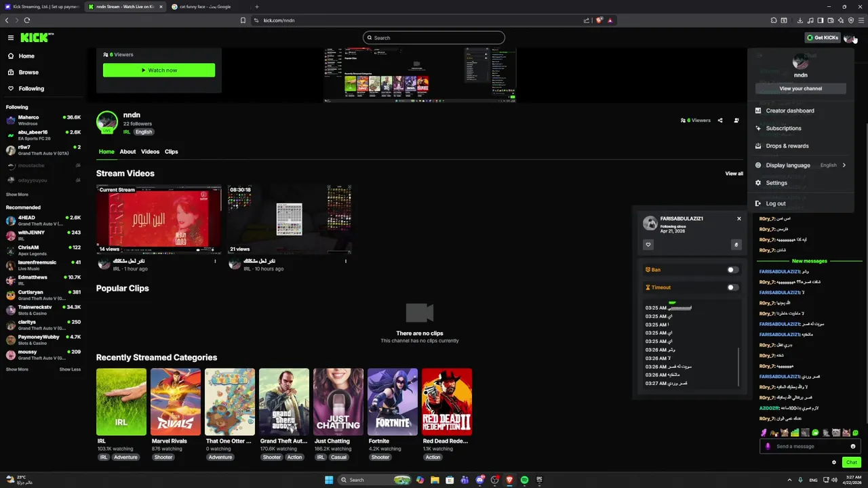
Task: Click the share icon beside viewers count
Action: pyautogui.click(x=720, y=121)
